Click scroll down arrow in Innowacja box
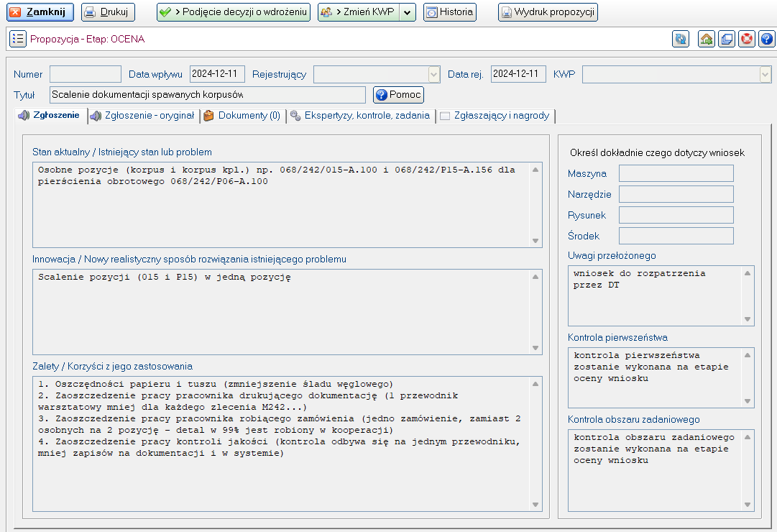 535,347
